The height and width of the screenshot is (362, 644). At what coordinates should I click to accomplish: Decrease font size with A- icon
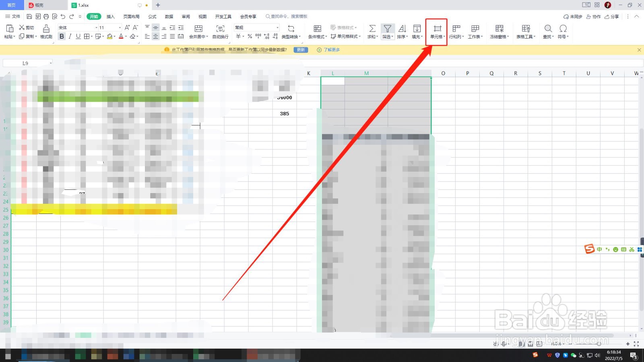[135, 27]
